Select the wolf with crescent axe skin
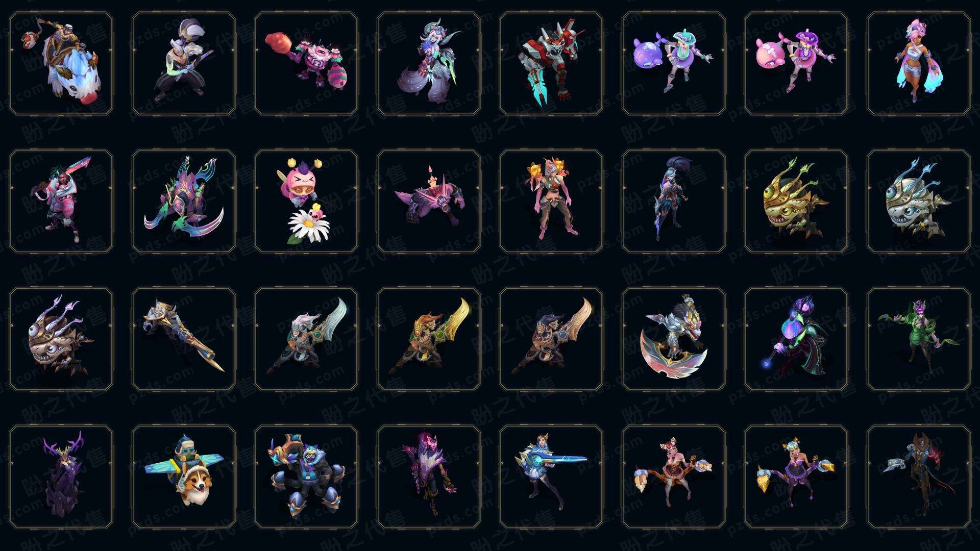This screenshot has width=980, height=551. pos(674,339)
